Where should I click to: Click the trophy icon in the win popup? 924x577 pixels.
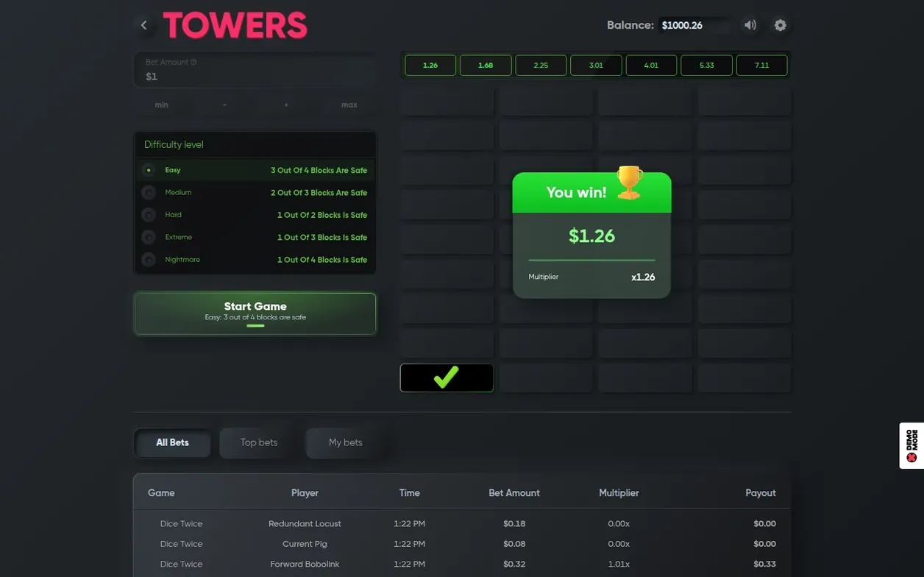629,183
